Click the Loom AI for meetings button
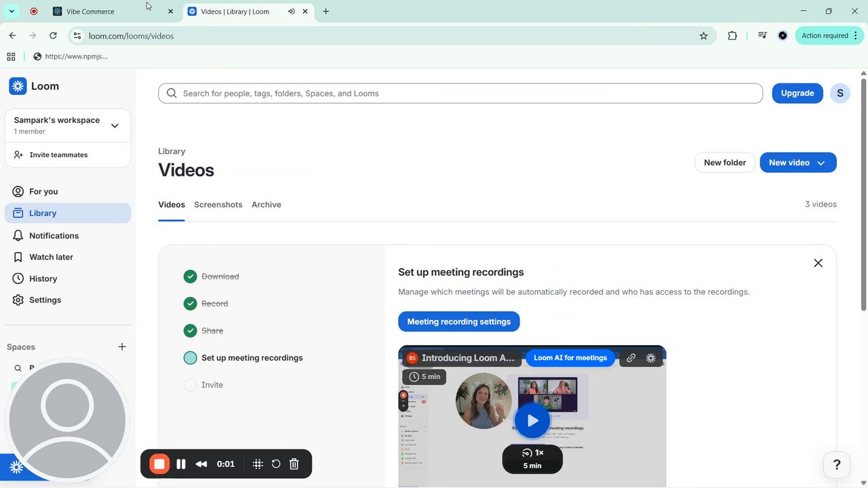Screen dimensions: 868x488 [570, 358]
